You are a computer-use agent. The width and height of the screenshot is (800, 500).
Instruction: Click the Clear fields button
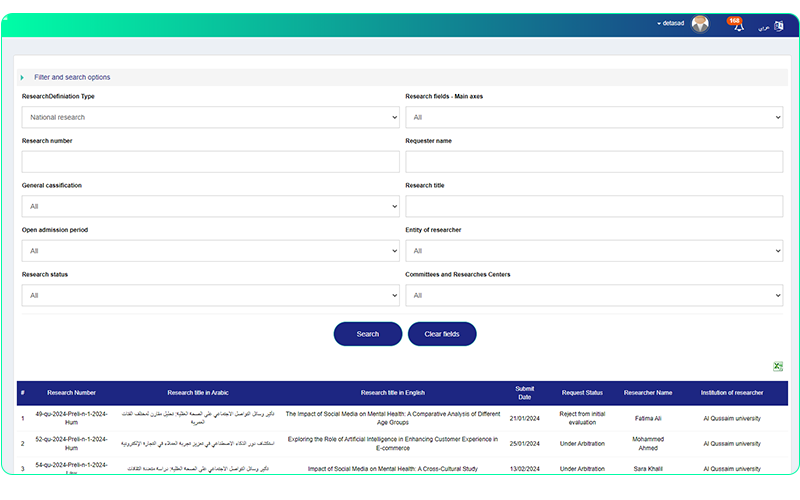click(442, 334)
